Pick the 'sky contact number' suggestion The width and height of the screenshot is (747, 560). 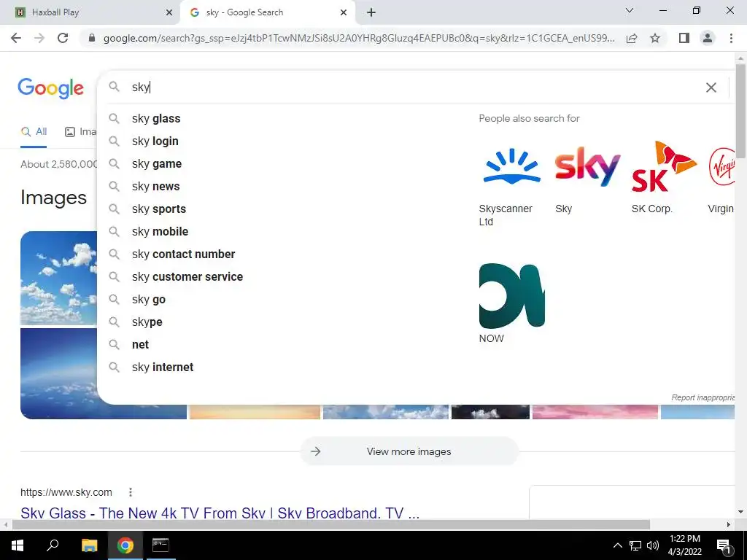pos(183,254)
